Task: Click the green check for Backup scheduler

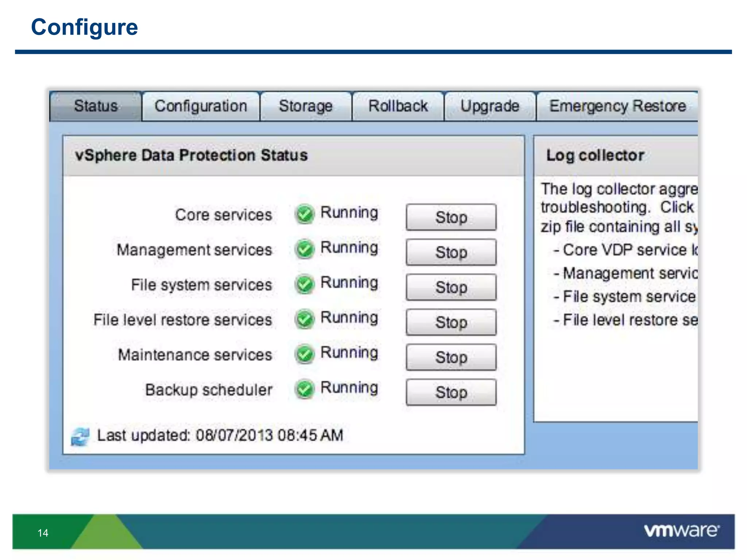Action: pyautogui.click(x=305, y=389)
